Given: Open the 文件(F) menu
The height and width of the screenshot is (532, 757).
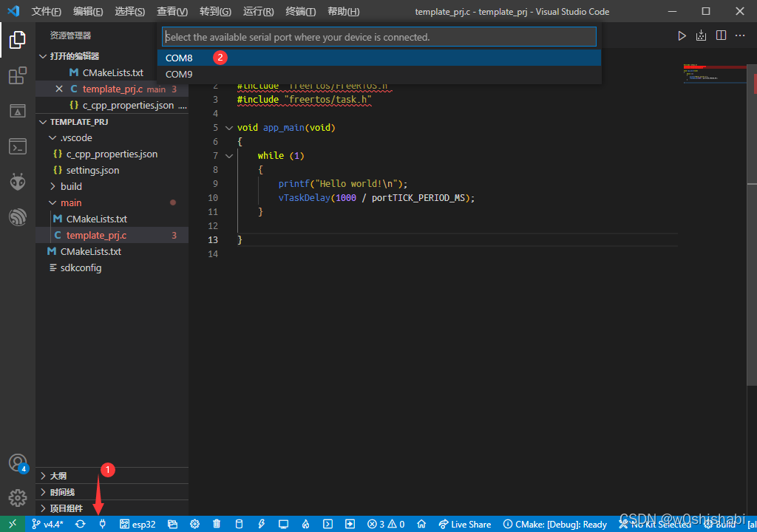Looking at the screenshot, I should 46,11.
